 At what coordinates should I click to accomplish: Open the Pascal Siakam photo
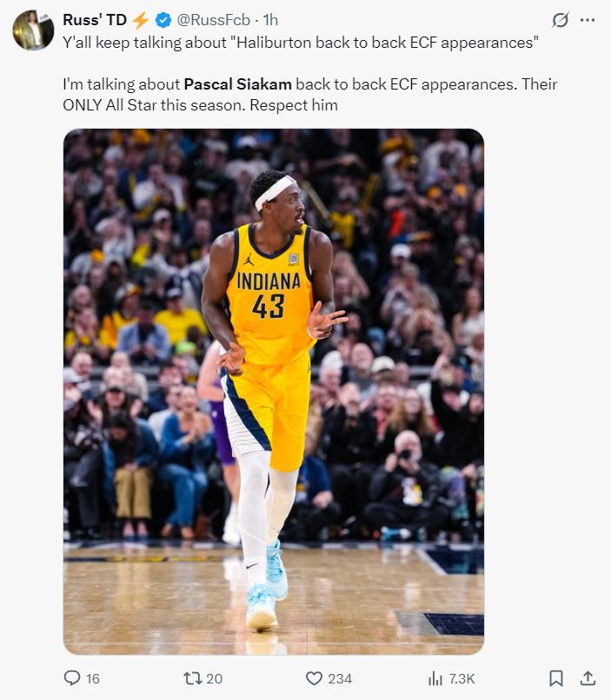[x=274, y=391]
